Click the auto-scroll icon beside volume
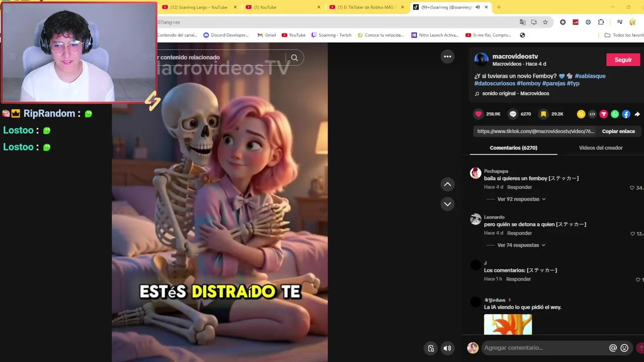Image resolution: width=644 pixels, height=362 pixels. point(431,348)
